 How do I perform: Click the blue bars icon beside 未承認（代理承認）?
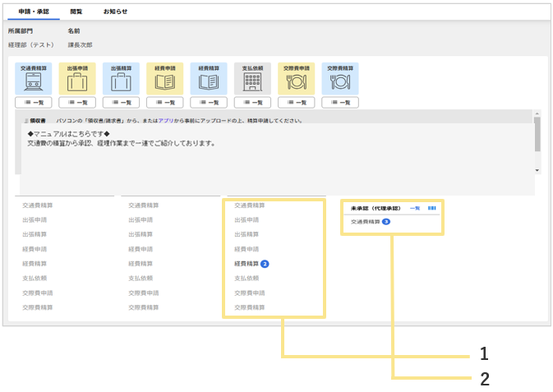tap(431, 208)
